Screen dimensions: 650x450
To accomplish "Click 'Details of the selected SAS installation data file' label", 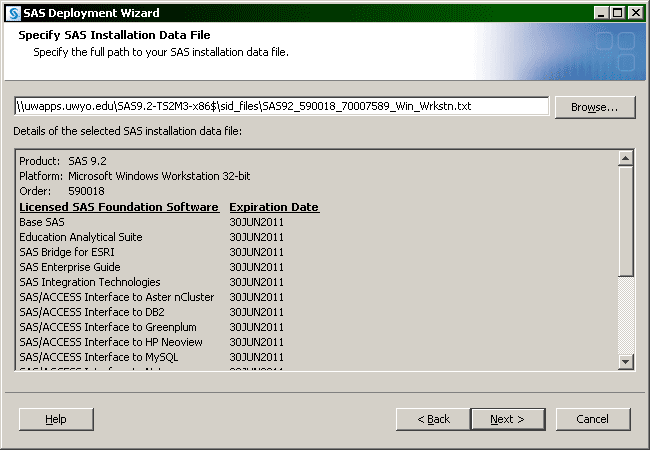I will (x=128, y=131).
